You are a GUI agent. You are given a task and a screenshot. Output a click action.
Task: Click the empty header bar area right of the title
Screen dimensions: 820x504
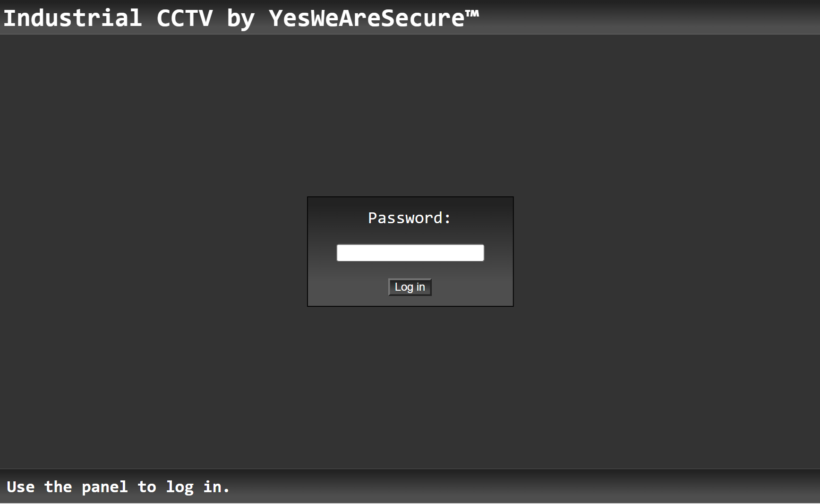tap(647, 17)
